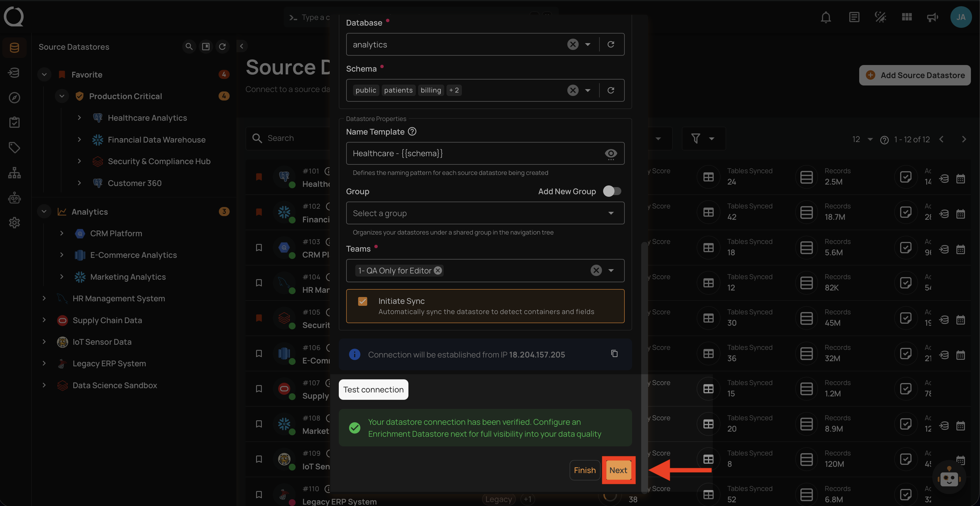Open the Checks clipboard icon in sidebar
Image resolution: width=980 pixels, height=506 pixels.
click(14, 122)
